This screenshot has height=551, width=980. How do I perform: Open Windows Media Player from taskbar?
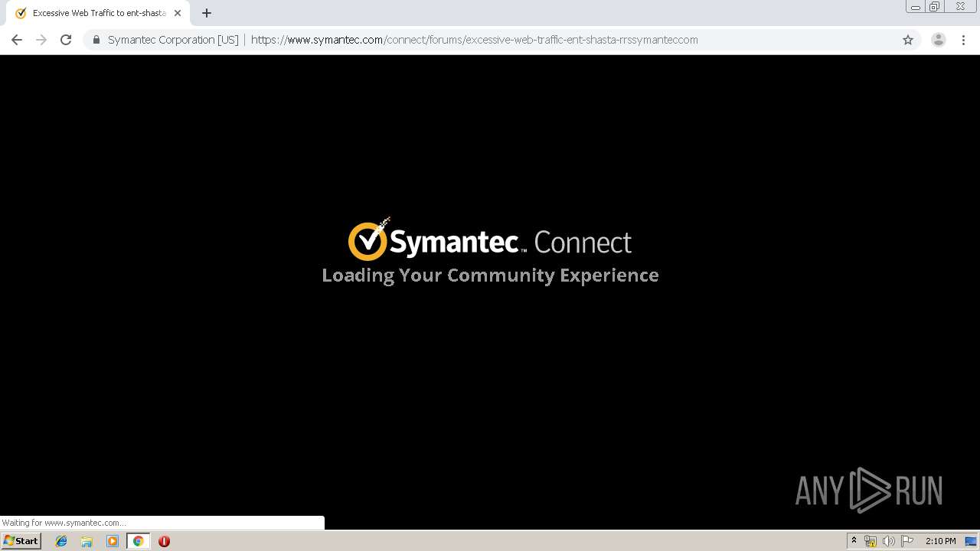[x=113, y=541]
